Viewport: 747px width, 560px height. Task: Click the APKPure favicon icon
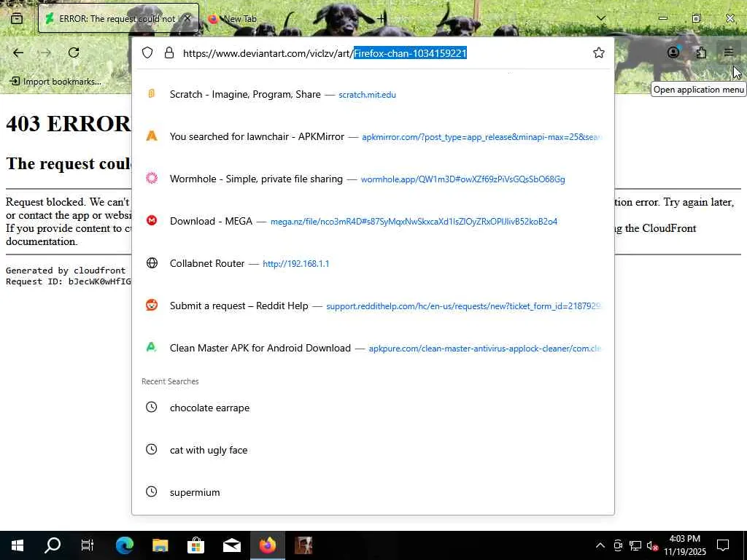(x=152, y=347)
